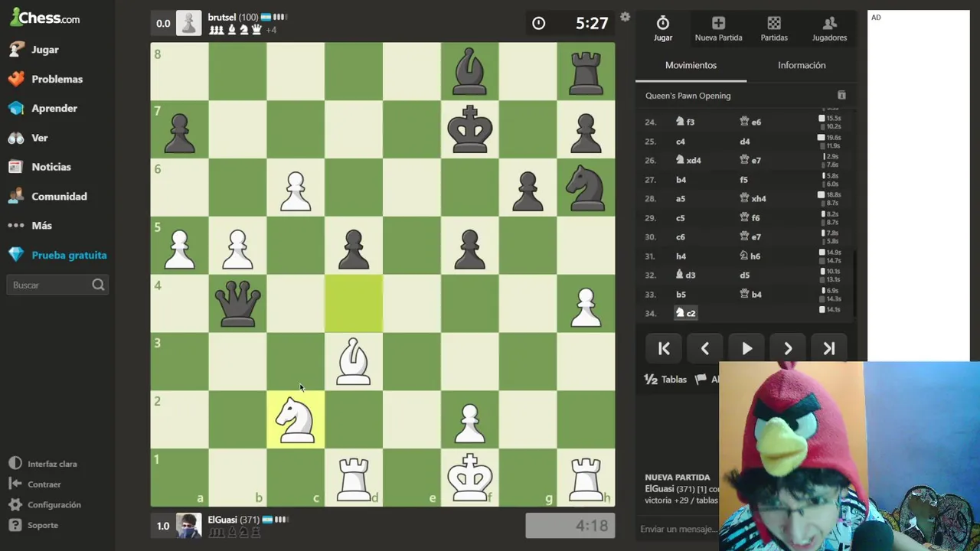Click the white bishop on d3
980x551 pixels.
354,361
